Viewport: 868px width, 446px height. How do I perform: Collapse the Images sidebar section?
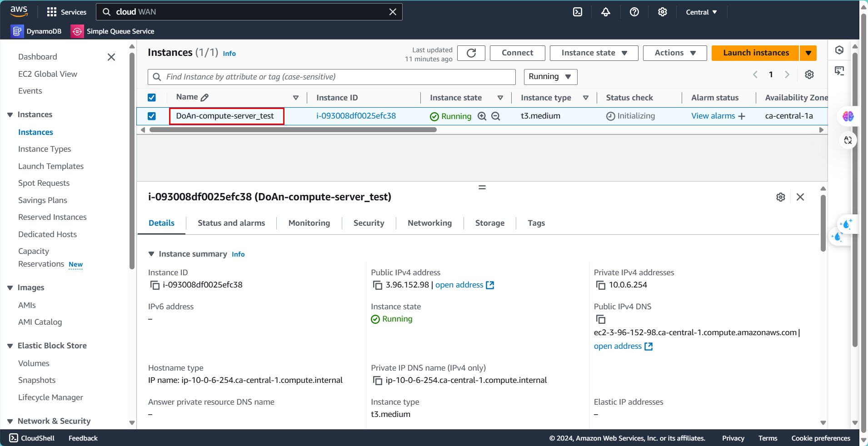pyautogui.click(x=10, y=288)
